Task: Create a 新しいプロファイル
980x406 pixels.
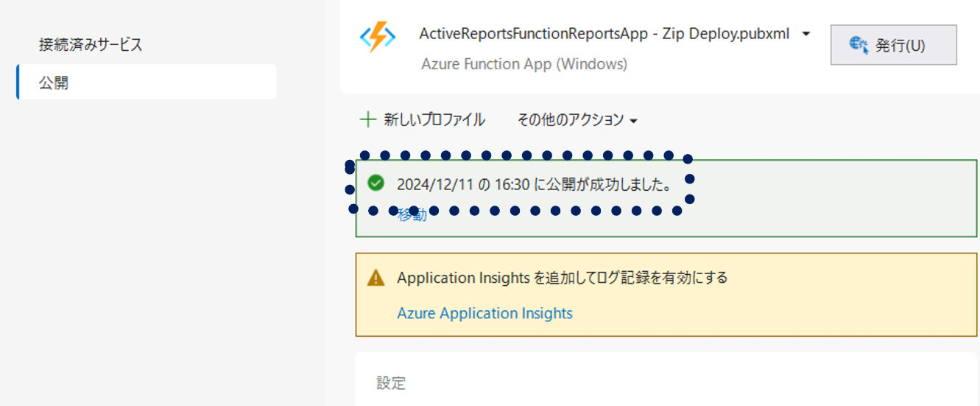Action: (x=434, y=119)
